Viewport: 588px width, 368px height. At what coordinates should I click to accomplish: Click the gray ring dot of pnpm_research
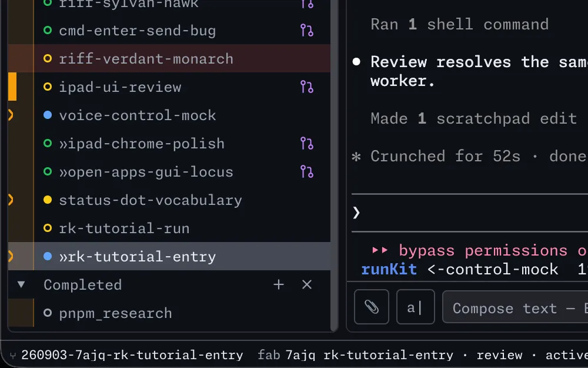[x=48, y=313]
